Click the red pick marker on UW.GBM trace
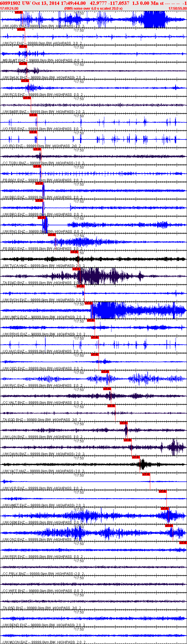The height and width of the screenshot is (644, 187). click(165, 509)
